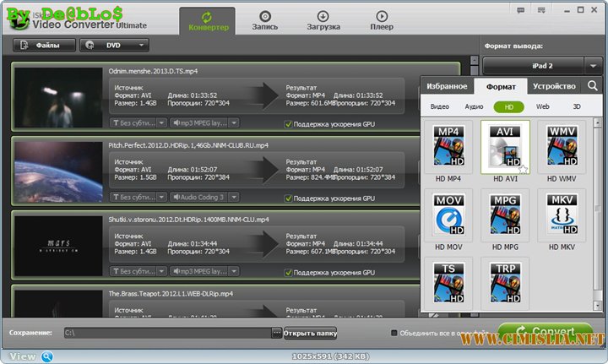
Task: Click the green Convert button
Action: pos(544,332)
